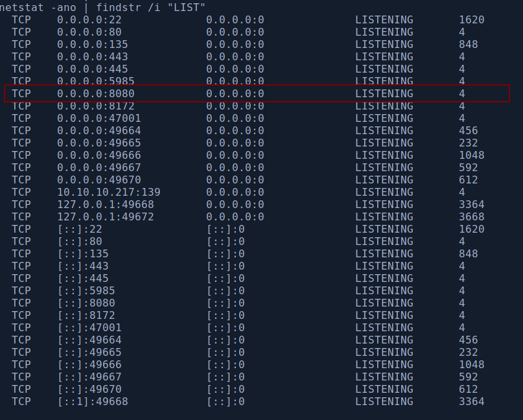Click PID 3364 in the [::1]:49668 row
Image resolution: width=523 pixels, height=420 pixels.
pyautogui.click(x=471, y=402)
